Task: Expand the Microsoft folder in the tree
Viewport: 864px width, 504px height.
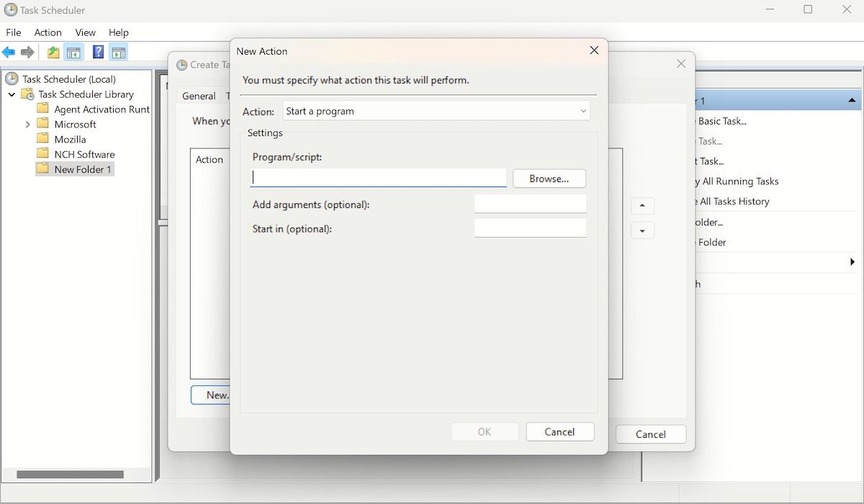Action: (x=27, y=124)
